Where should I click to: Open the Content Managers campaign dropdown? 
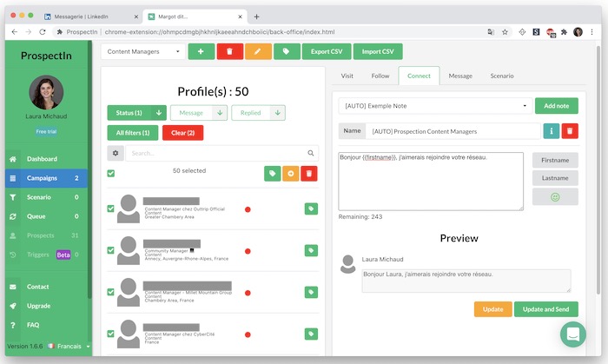pyautogui.click(x=143, y=51)
